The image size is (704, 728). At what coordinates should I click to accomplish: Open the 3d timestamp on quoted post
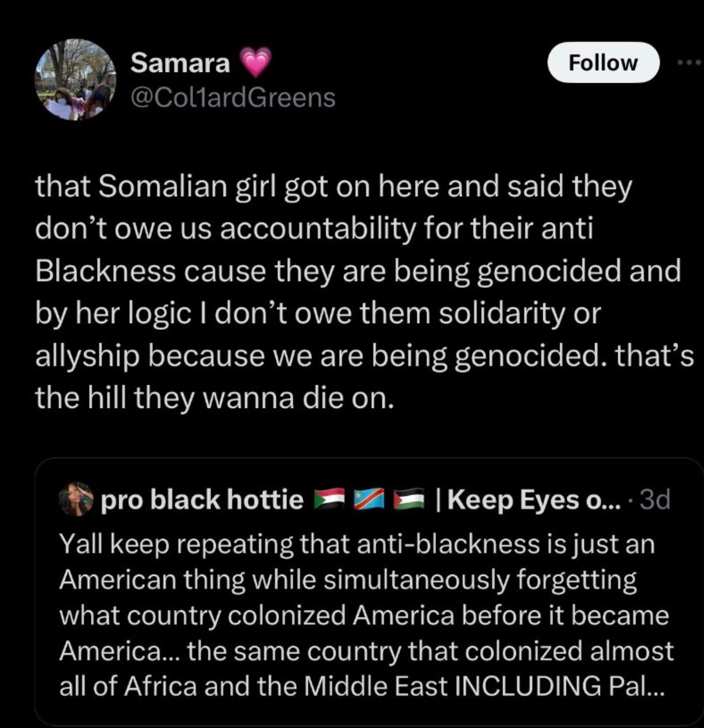point(656,499)
